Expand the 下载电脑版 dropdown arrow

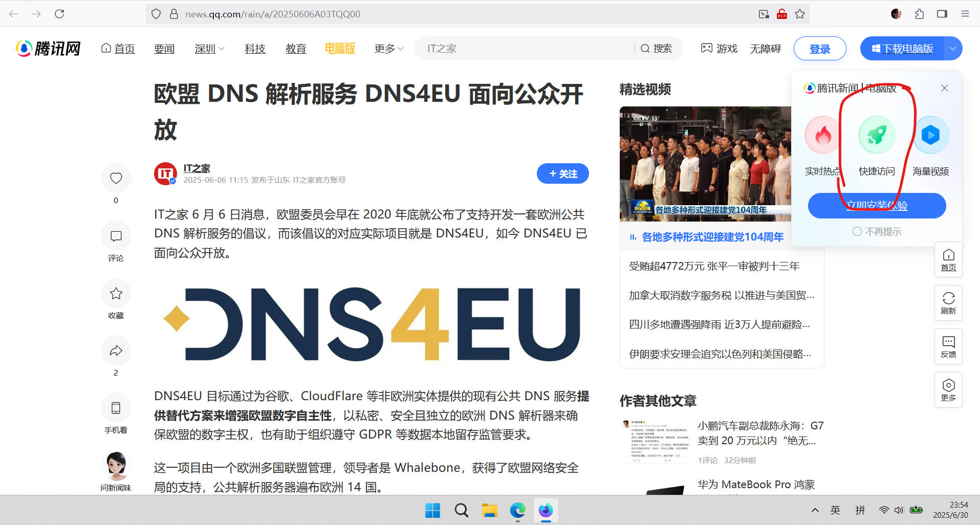(953, 48)
